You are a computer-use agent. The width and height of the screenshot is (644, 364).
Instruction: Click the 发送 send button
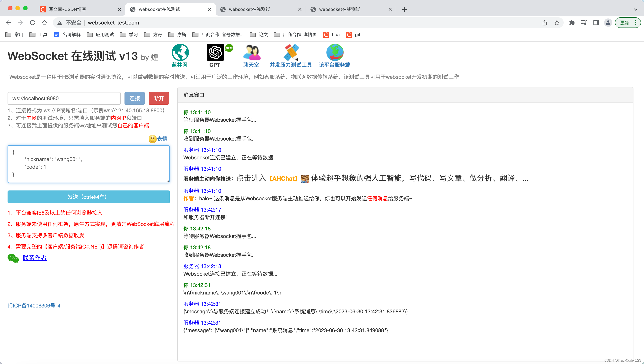88,197
